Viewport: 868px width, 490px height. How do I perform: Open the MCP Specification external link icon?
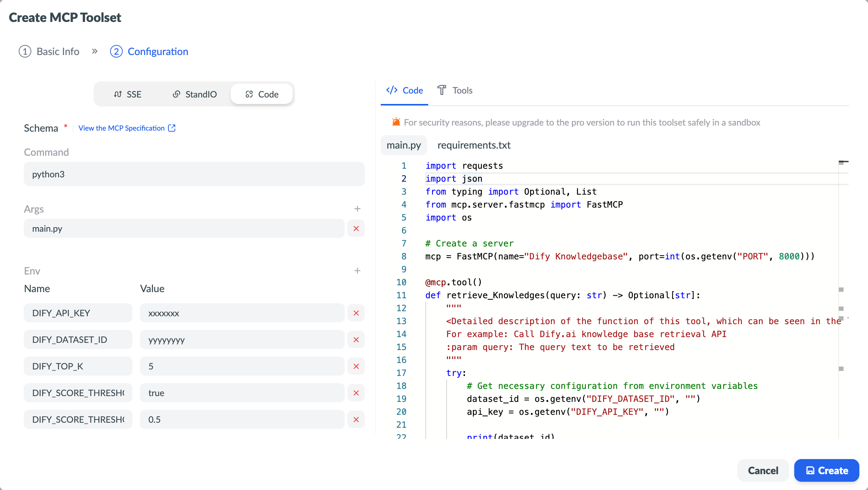(x=172, y=128)
